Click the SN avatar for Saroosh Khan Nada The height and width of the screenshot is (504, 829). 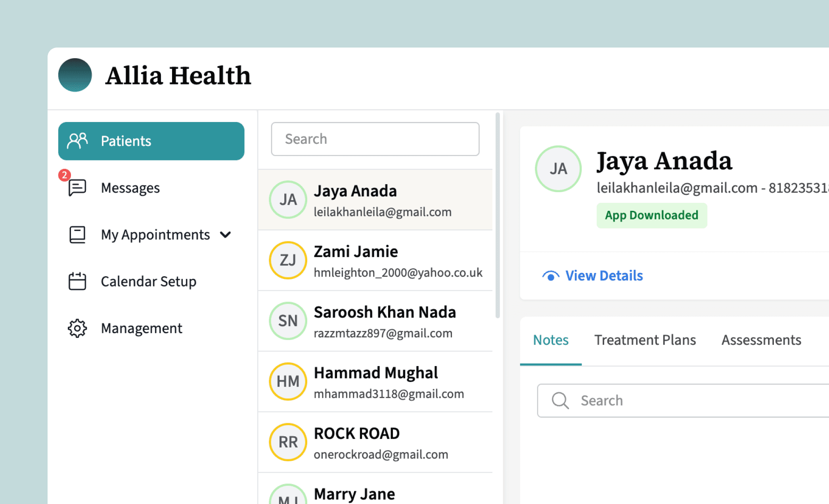coord(288,321)
